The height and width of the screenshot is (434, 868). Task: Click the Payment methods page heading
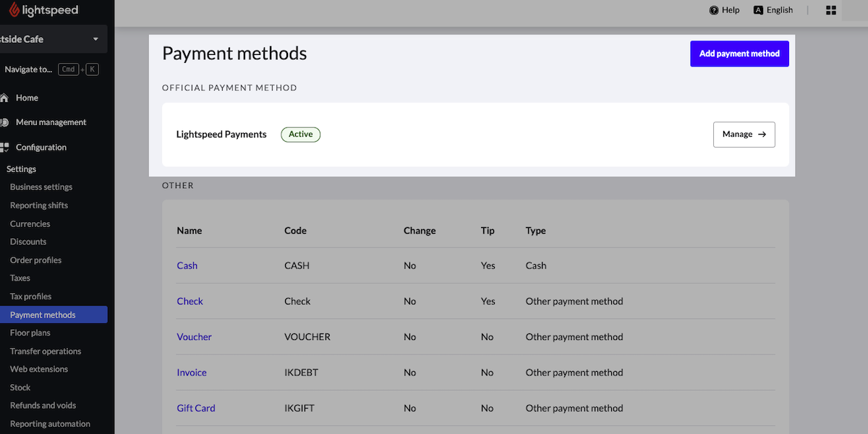(x=234, y=54)
